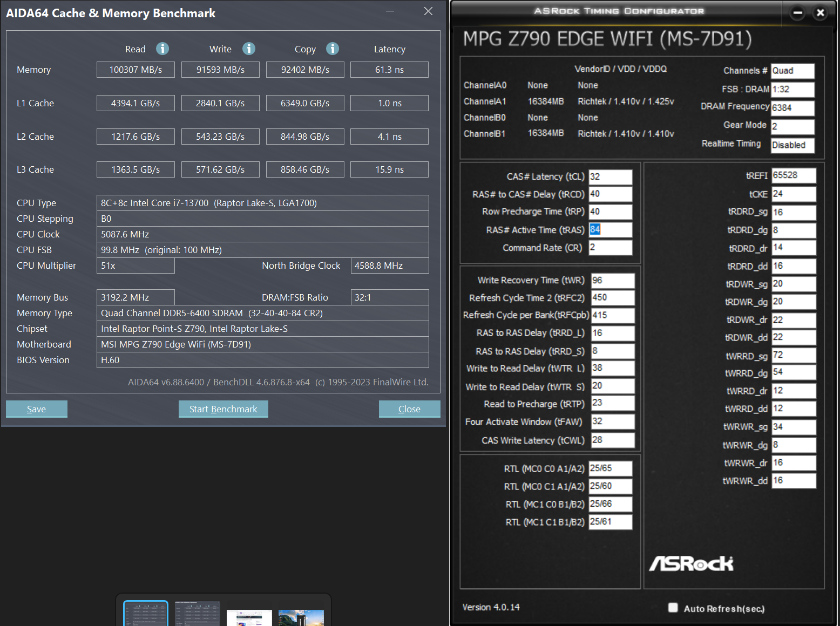Open the landscape photo thumbnail in the bottom strip
This screenshot has width=840, height=626.
coord(301,617)
